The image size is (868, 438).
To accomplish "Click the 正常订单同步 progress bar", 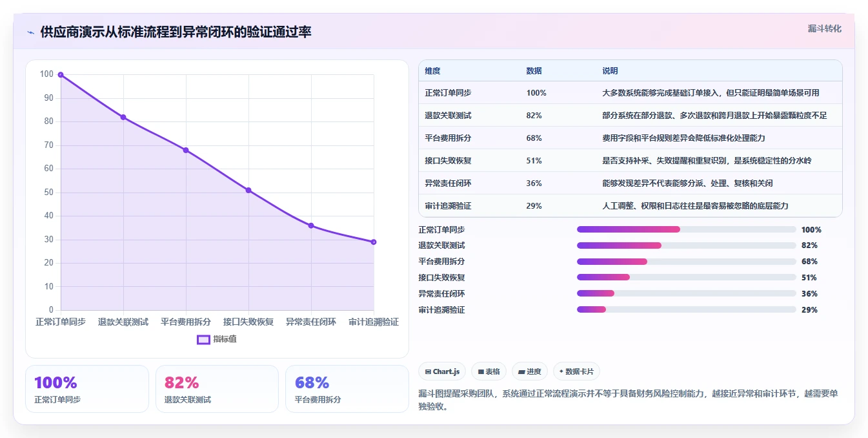I will 687,229.
